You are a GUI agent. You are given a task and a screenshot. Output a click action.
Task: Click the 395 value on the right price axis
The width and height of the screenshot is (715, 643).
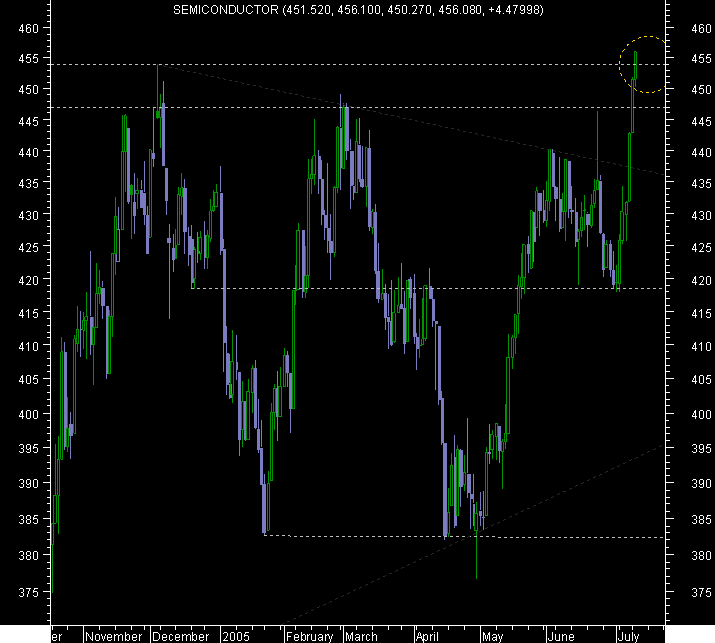coord(701,448)
